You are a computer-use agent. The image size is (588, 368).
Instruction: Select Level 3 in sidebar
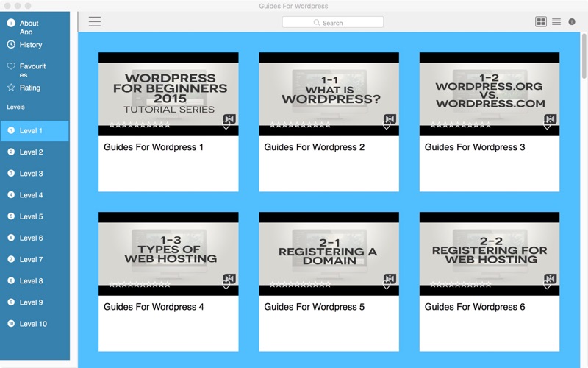(x=35, y=174)
